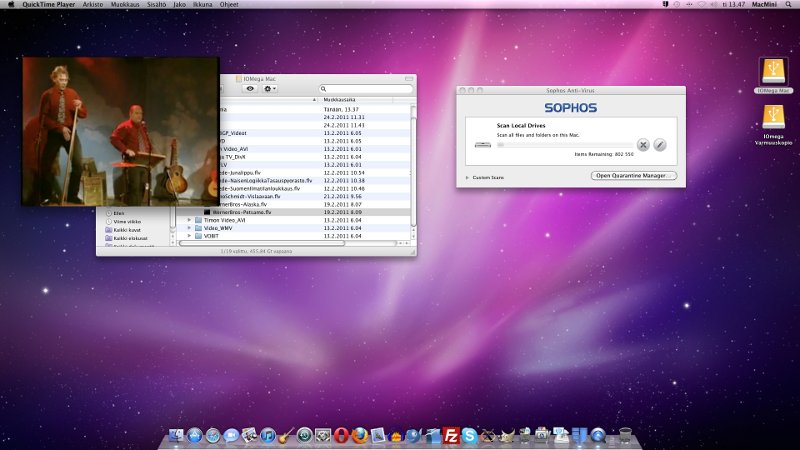
Task: Click the QuickTime video window
Action: tap(121, 131)
